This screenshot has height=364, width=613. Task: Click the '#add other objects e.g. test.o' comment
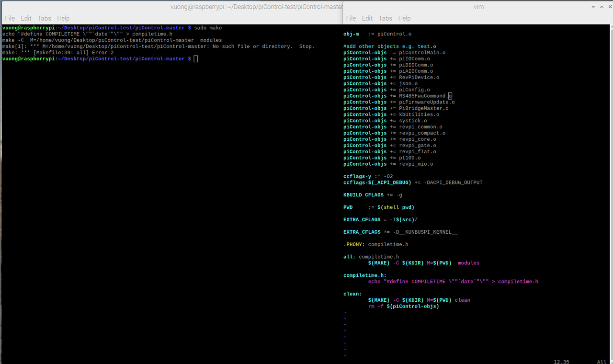[x=390, y=47]
